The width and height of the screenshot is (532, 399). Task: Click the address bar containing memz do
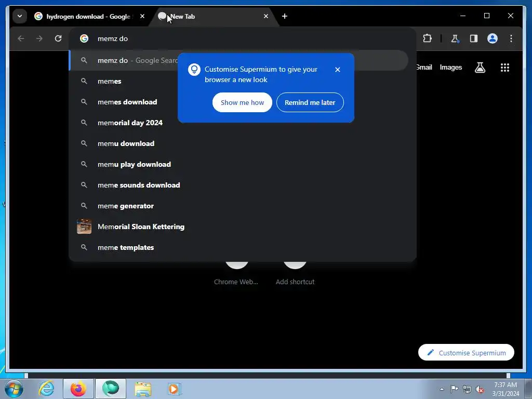(x=242, y=38)
